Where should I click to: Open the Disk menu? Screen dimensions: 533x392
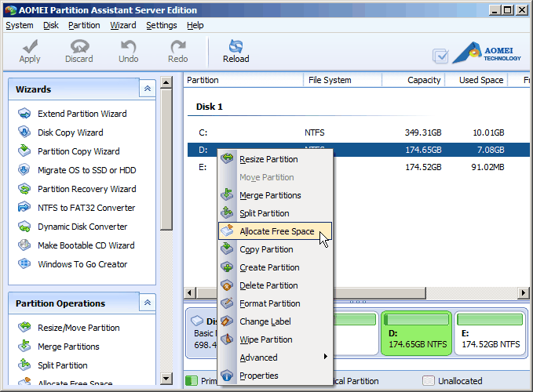pos(51,25)
